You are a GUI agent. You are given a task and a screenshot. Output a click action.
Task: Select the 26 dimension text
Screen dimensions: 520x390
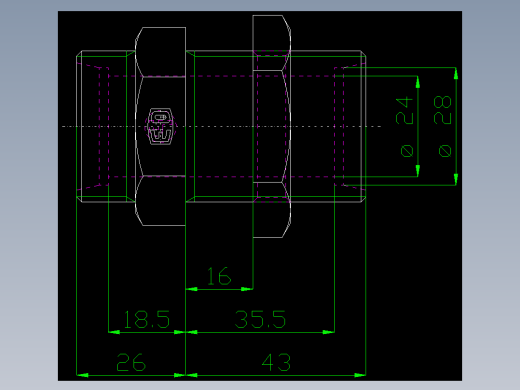coord(131,362)
